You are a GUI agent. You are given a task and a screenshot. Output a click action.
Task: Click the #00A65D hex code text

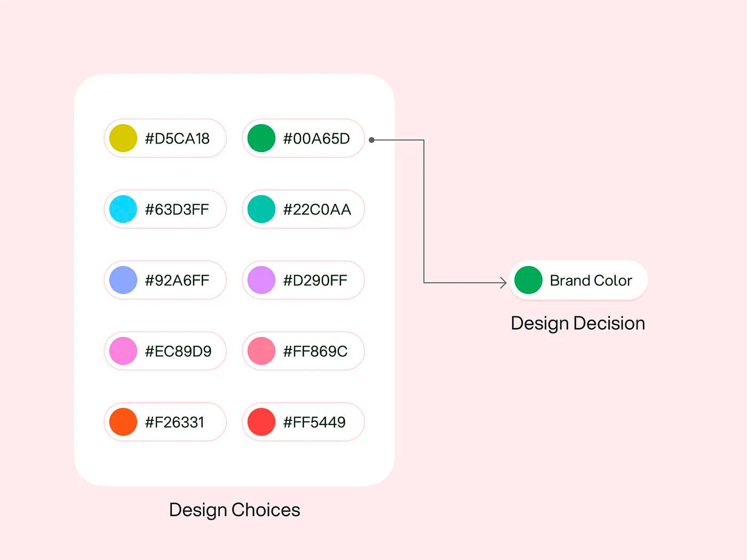(316, 139)
